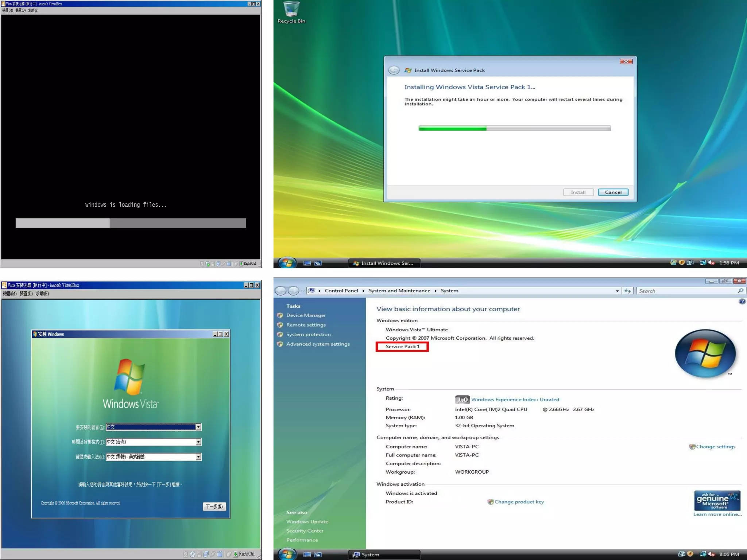Click the genuine Microsoft software badge
The image size is (747, 560).
click(x=717, y=501)
